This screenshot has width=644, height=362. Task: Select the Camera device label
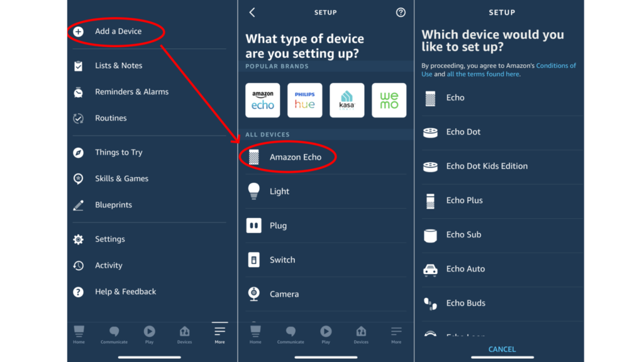(x=284, y=294)
